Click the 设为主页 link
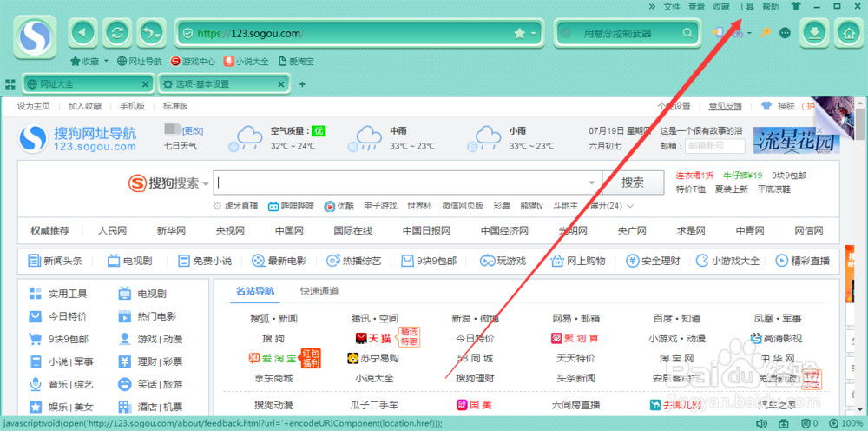The image size is (868, 431). click(x=33, y=106)
